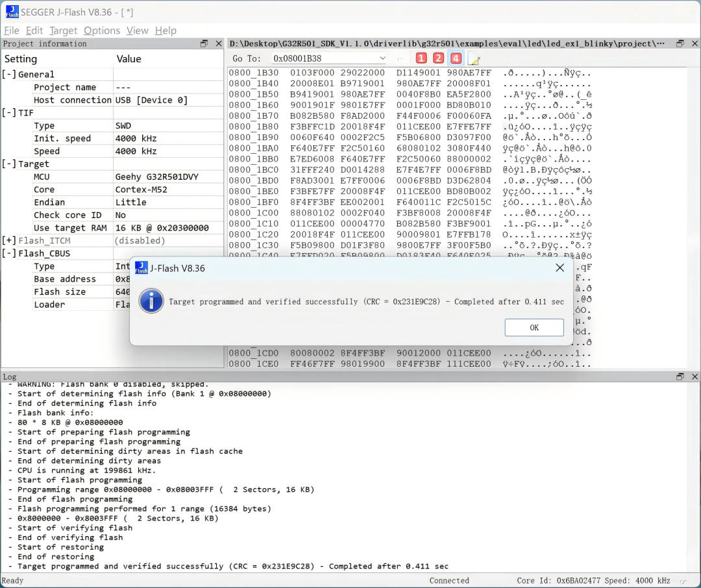701x588 pixels.
Task: Confirm the success dialog with OK
Action: (534, 327)
